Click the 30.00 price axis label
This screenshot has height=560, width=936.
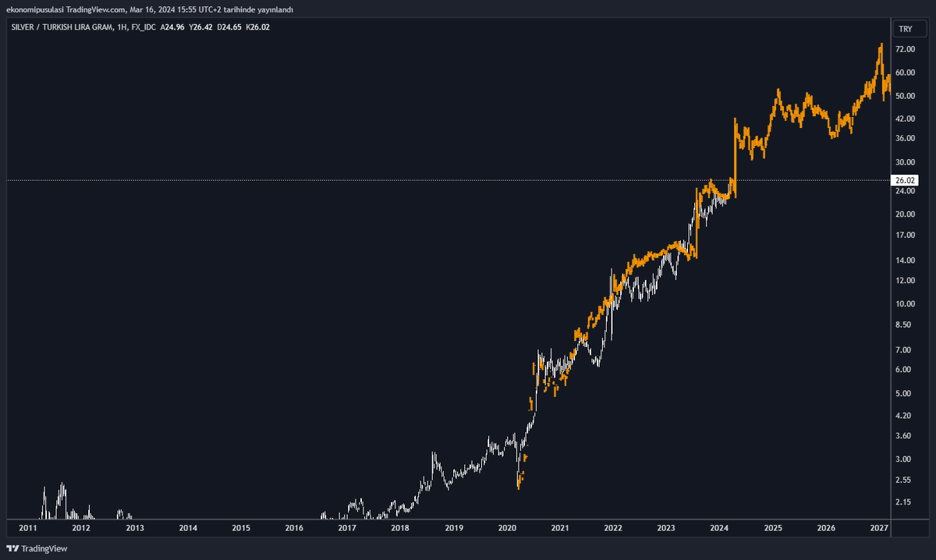coord(905,162)
